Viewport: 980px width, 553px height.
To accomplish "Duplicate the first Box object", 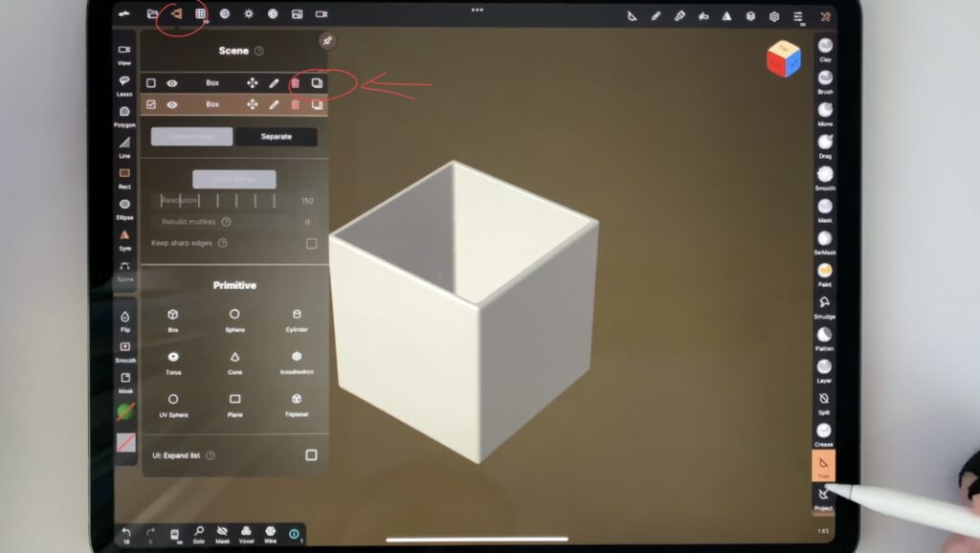I will [317, 83].
